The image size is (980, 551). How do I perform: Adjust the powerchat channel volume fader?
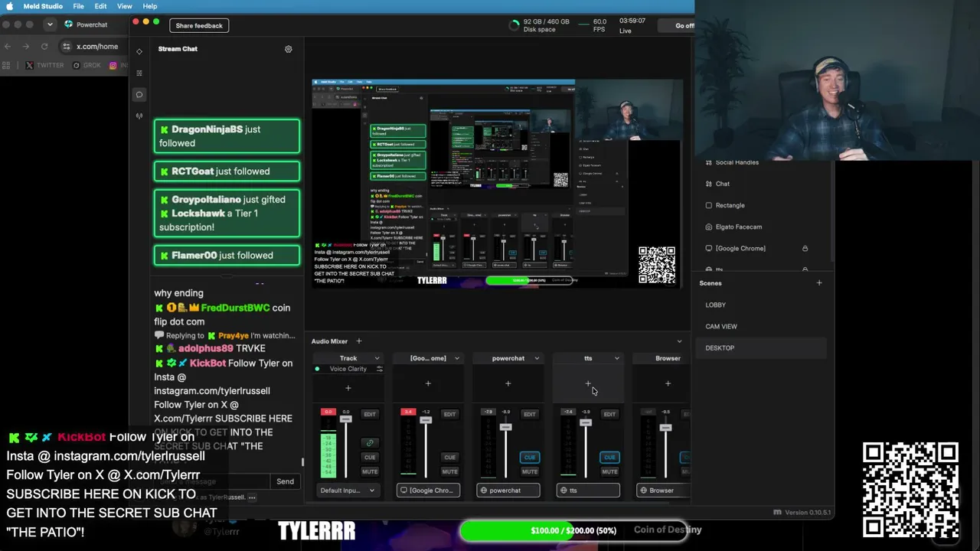(505, 427)
